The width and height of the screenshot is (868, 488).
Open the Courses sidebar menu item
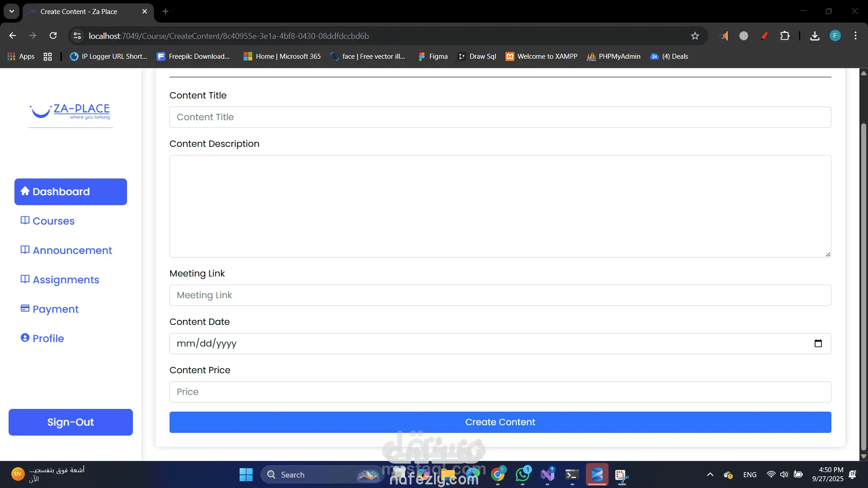point(53,221)
